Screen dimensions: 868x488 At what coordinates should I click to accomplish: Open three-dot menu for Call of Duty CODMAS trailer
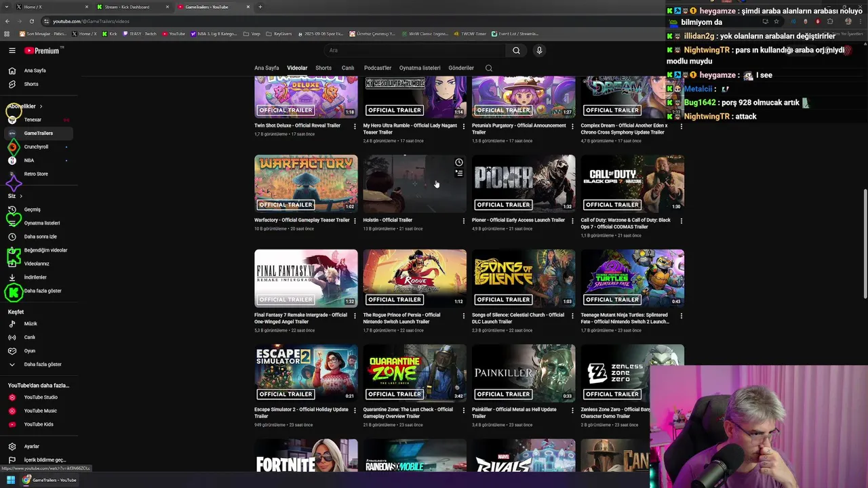[x=681, y=220]
